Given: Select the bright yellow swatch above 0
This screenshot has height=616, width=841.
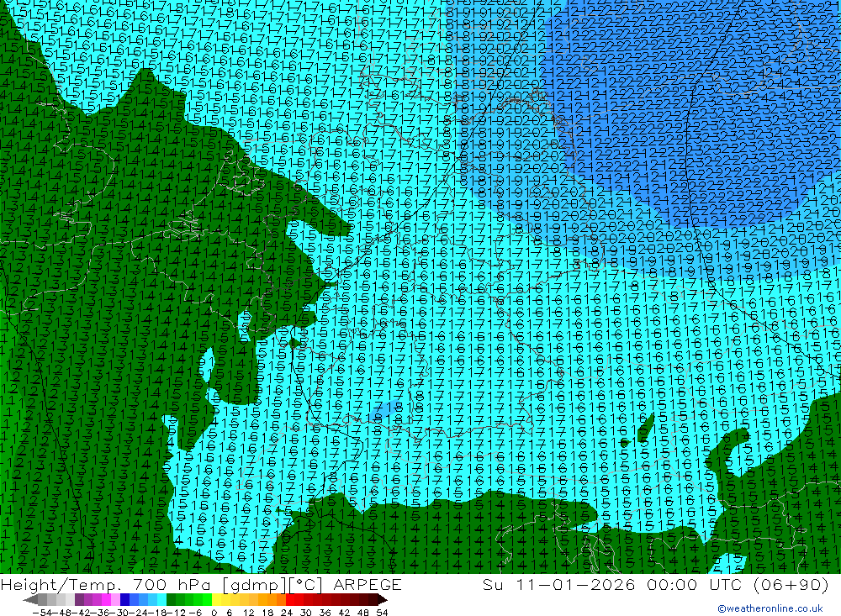Looking at the screenshot, I should (217, 600).
